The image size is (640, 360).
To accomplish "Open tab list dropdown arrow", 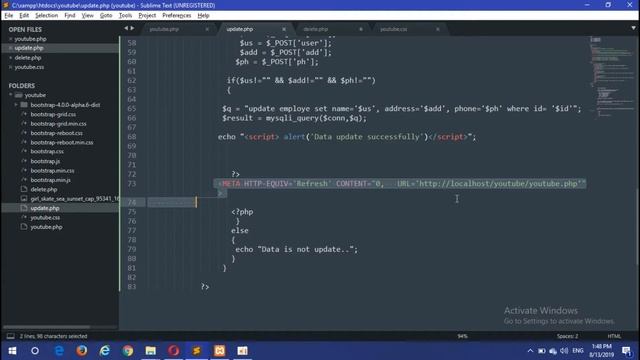I will coord(633,28).
